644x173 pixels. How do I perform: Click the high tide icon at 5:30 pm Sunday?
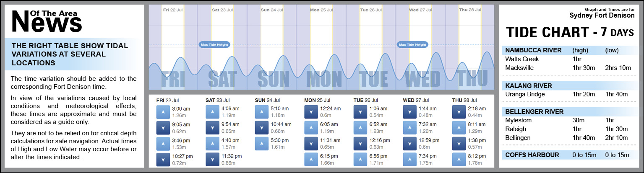[x=261, y=144]
